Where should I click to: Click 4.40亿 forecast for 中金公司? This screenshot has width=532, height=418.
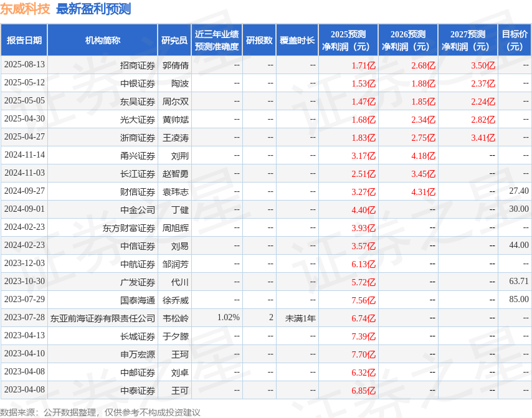pyautogui.click(x=363, y=210)
